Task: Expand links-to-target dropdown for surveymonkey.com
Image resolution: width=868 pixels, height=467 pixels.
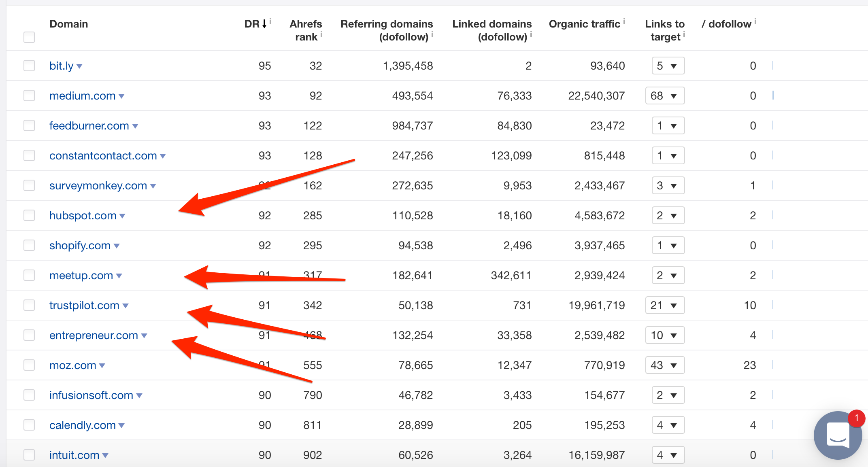Action: point(668,185)
